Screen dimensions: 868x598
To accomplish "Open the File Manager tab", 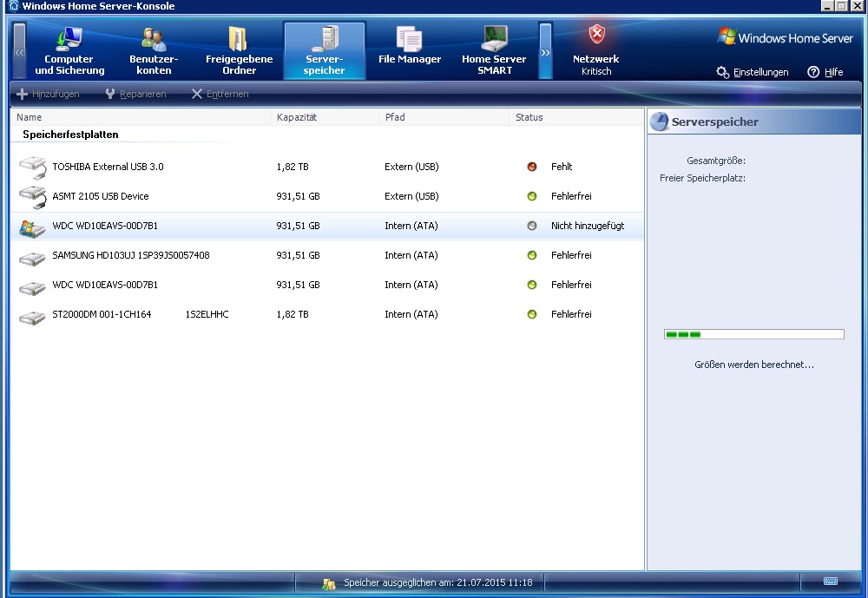I will [410, 51].
